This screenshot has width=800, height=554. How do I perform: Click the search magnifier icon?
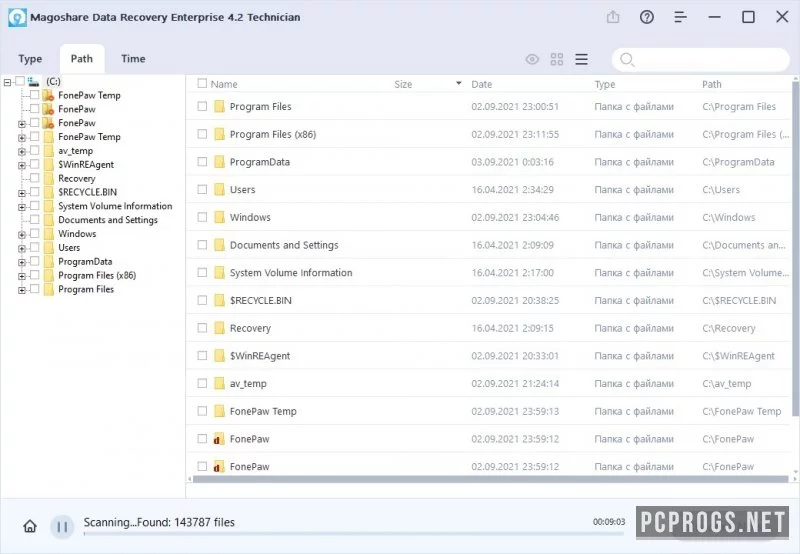(x=627, y=60)
